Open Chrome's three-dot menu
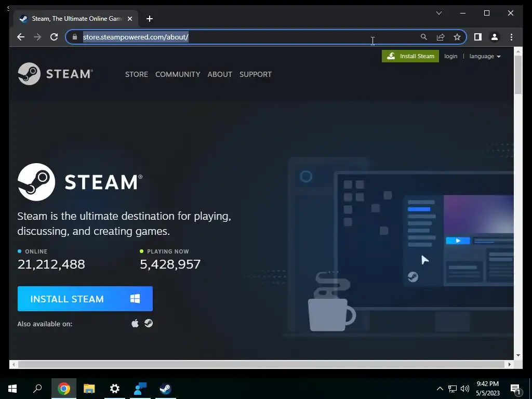Image resolution: width=532 pixels, height=399 pixels. click(x=511, y=37)
